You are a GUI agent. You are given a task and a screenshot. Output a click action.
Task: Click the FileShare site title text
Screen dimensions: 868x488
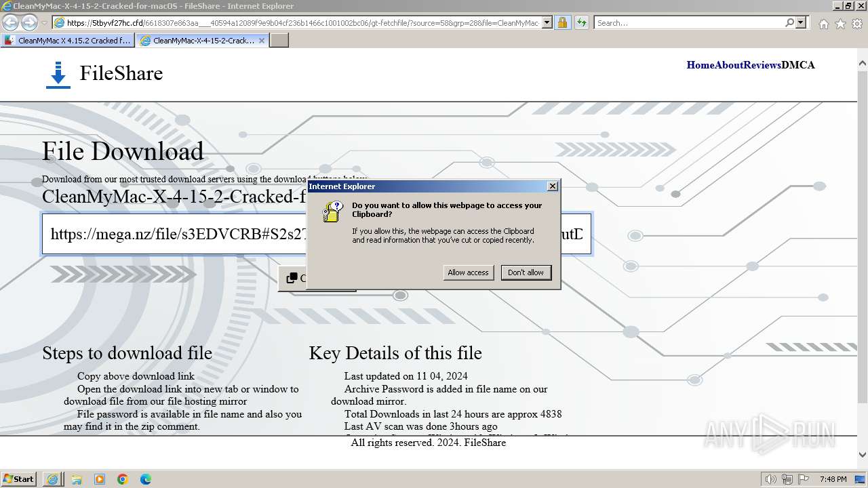click(121, 73)
